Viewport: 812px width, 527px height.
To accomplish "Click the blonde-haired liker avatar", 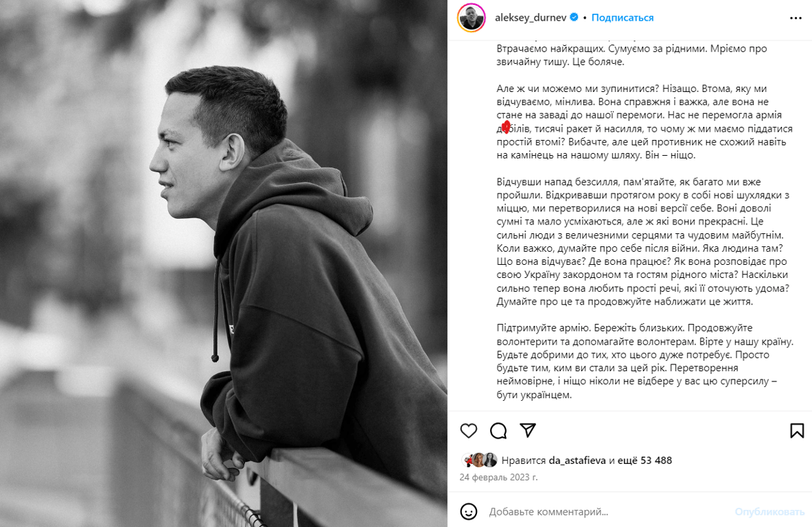I will 478,460.
